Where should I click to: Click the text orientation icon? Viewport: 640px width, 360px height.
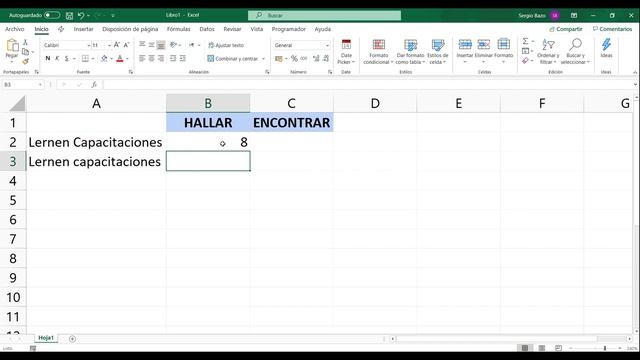173,44
